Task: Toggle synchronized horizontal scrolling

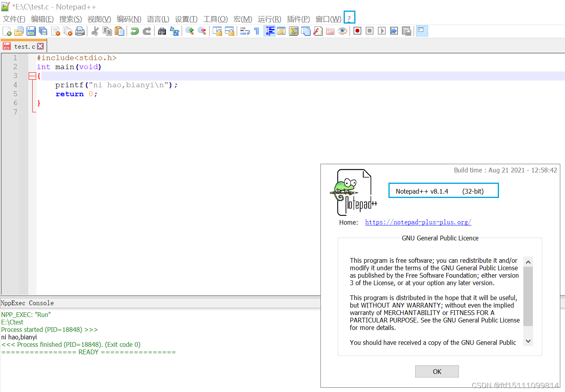Action: (x=229, y=31)
